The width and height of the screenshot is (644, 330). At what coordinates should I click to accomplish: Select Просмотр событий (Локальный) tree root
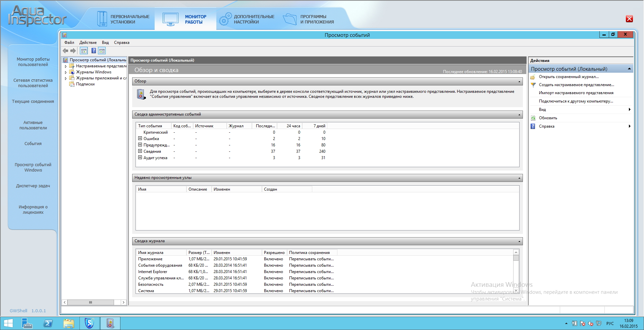point(98,60)
